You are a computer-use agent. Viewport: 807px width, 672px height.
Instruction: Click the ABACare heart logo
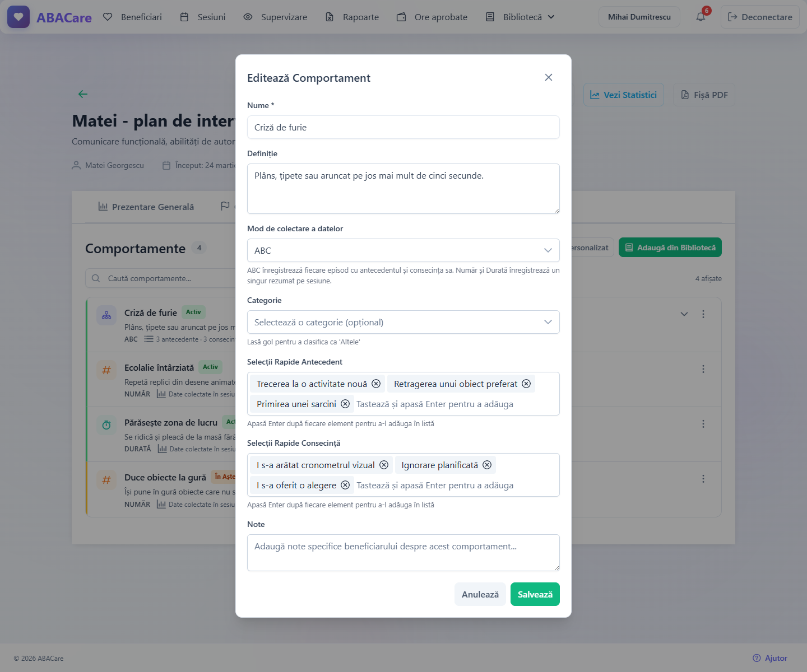pos(18,17)
